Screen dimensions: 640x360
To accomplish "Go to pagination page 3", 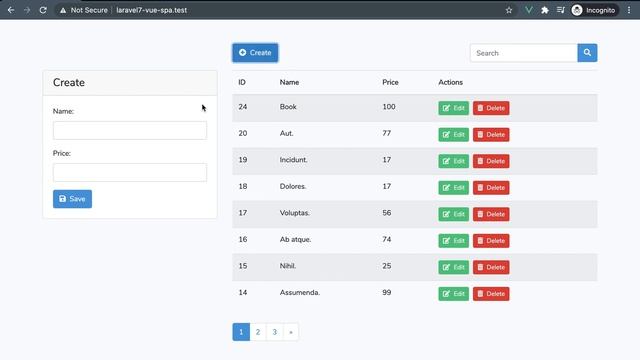I will point(275,332).
